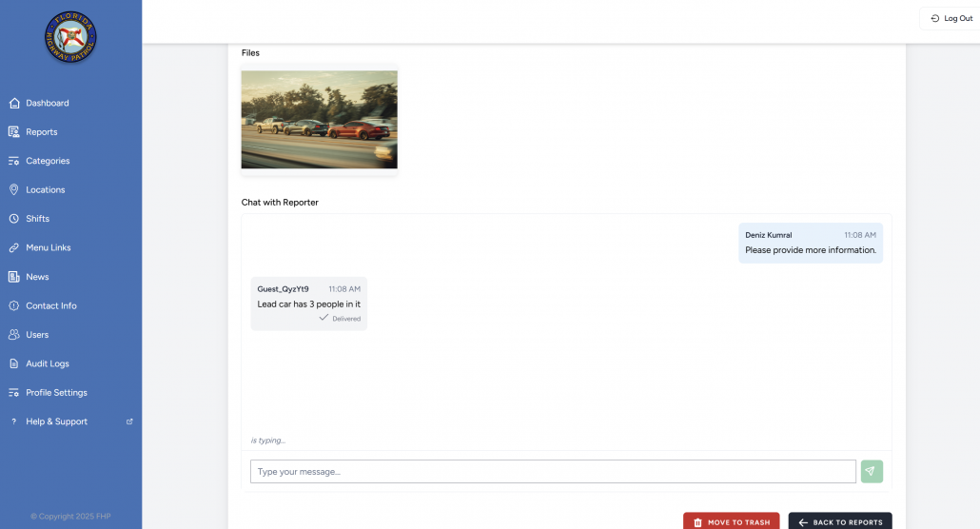Click the Categories icon in sidebar
Viewport: 980px width, 529px height.
point(14,161)
